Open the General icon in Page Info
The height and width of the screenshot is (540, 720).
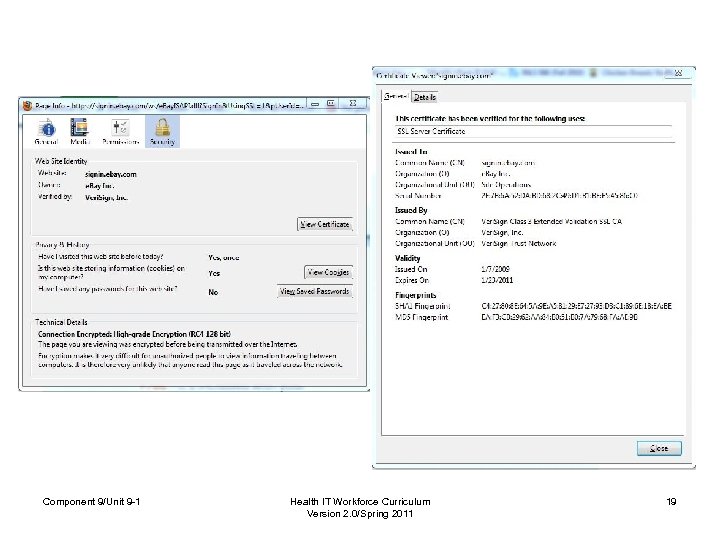(x=46, y=132)
